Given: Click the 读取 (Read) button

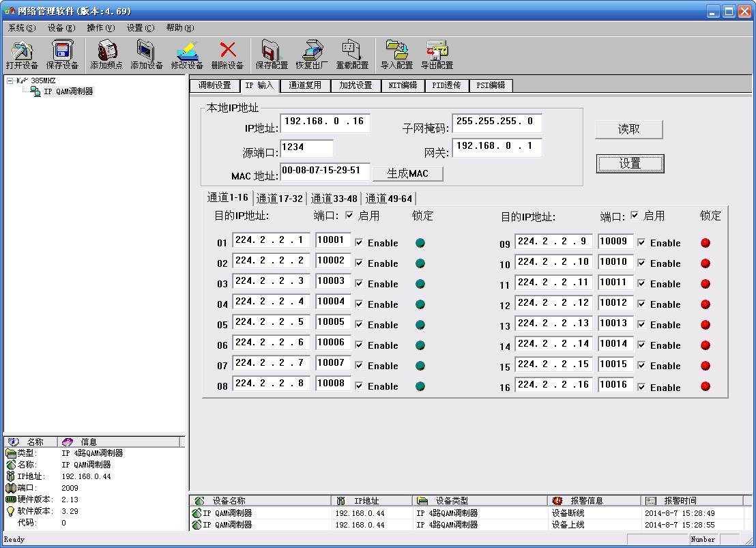Looking at the screenshot, I should click(628, 129).
